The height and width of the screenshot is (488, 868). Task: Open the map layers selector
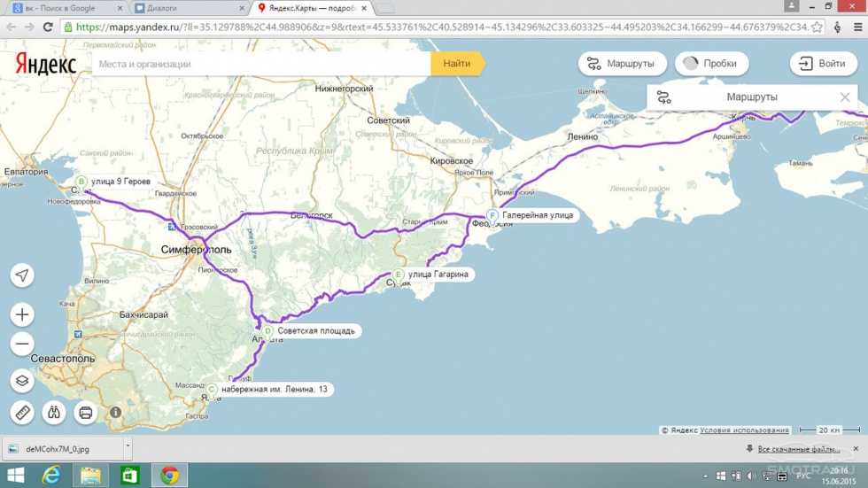click(22, 381)
